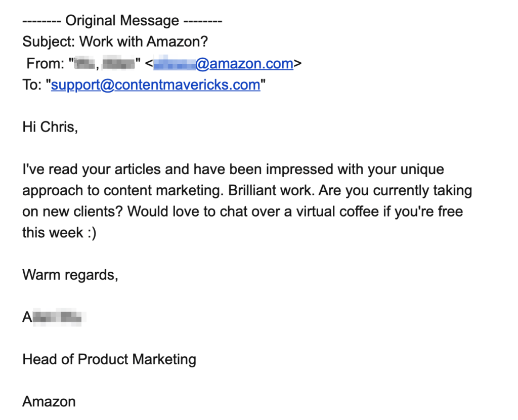This screenshot has width=518, height=420.
Task: Open the support@contentmavericks.com email link
Action: [155, 85]
